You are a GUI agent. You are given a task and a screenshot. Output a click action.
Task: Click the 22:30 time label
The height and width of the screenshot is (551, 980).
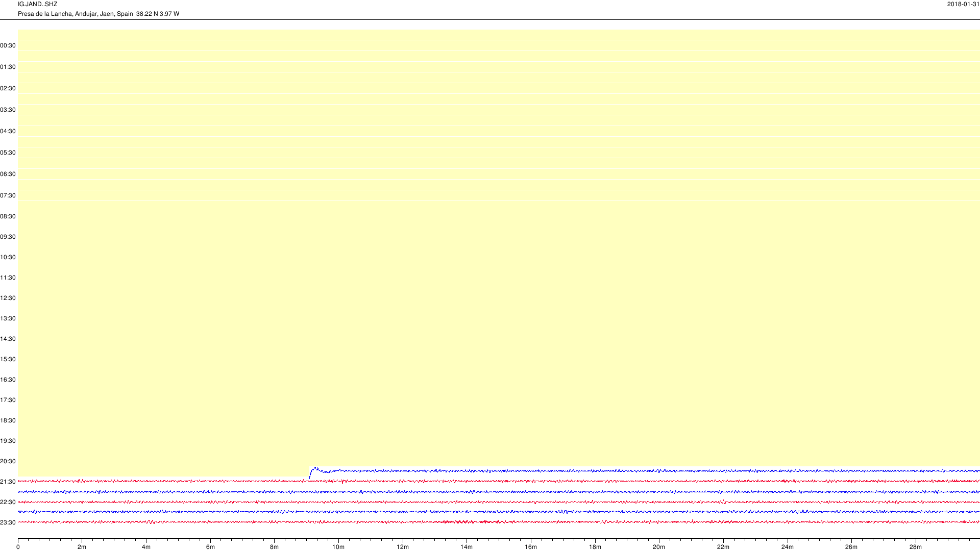[8, 502]
